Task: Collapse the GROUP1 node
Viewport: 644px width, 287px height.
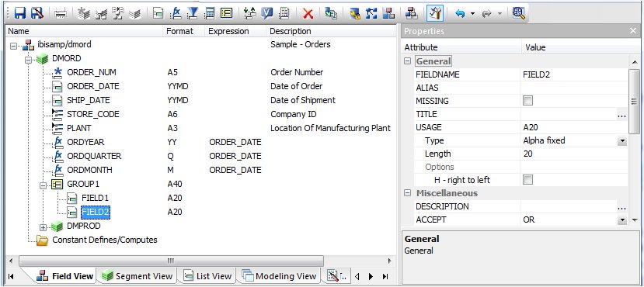Action: [x=43, y=185]
